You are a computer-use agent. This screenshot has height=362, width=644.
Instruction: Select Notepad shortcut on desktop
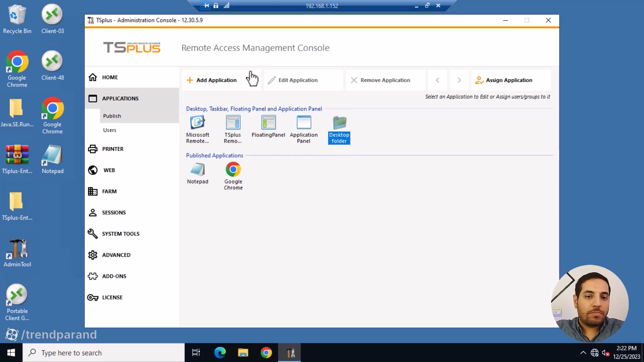pos(52,160)
